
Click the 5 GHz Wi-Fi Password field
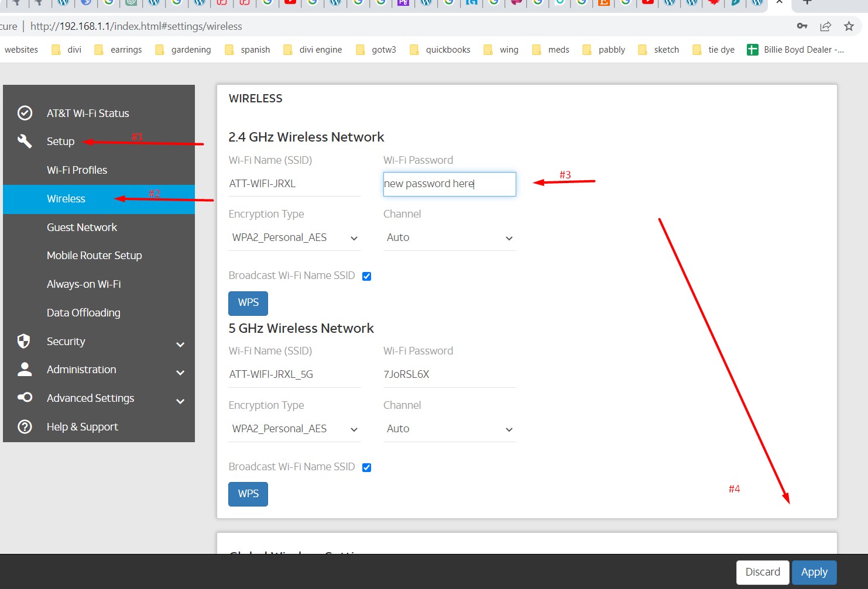click(x=450, y=374)
